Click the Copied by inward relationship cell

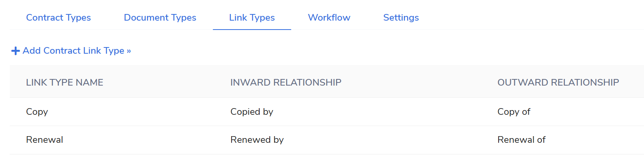[x=252, y=112]
